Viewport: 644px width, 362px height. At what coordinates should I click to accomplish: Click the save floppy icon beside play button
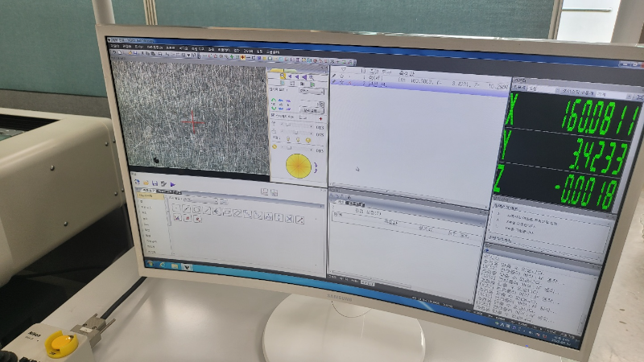[x=155, y=183]
